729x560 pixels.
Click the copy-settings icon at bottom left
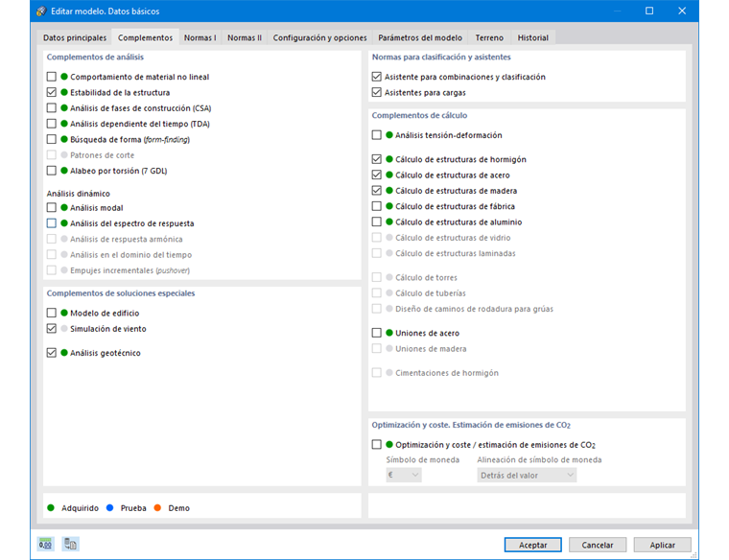(x=71, y=544)
